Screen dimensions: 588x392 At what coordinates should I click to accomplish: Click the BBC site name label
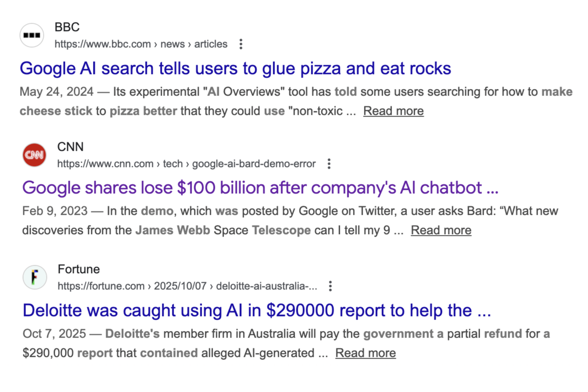pyautogui.click(x=67, y=27)
